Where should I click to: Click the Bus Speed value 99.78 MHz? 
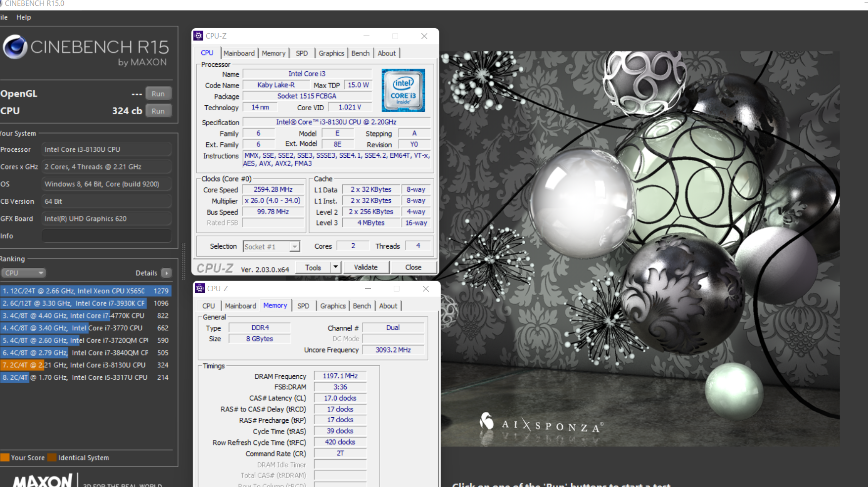click(273, 212)
